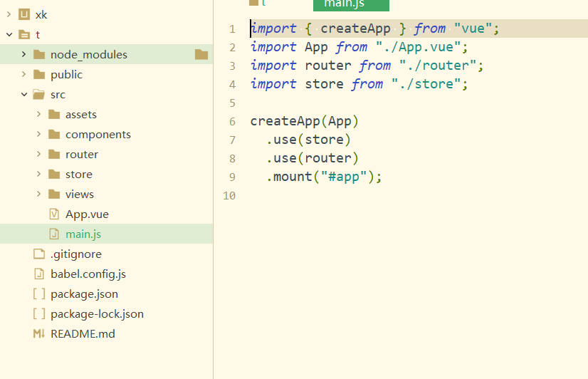The height and width of the screenshot is (379, 588).
Task: Click the createApp import on line 1
Action: point(355,28)
